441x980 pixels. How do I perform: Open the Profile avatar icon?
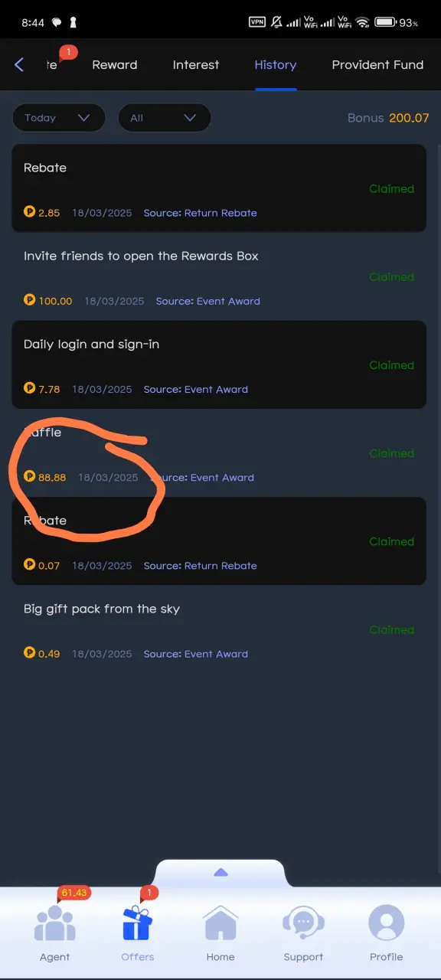(386, 924)
